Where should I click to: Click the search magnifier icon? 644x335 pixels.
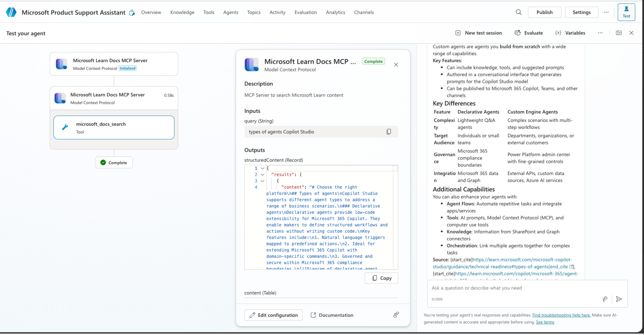(518, 12)
